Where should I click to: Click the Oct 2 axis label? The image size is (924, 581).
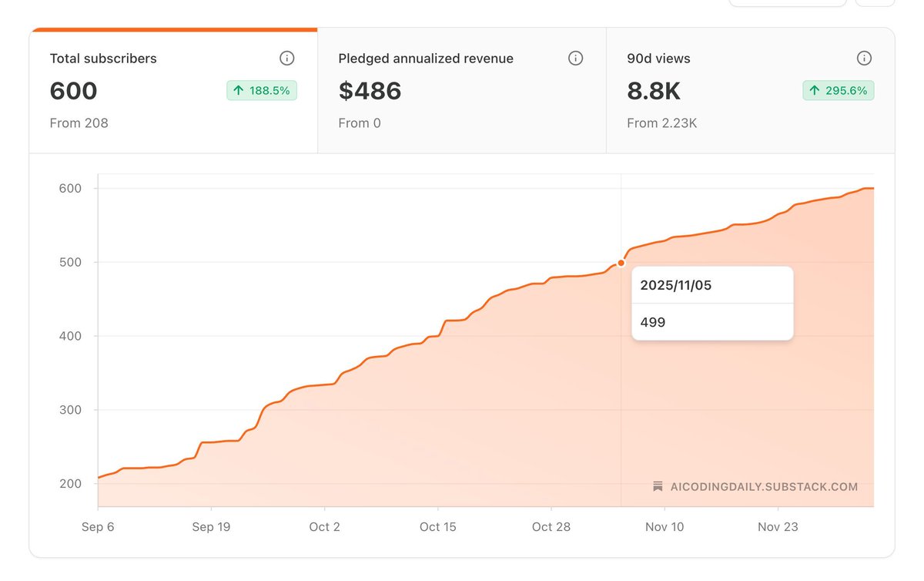(325, 527)
